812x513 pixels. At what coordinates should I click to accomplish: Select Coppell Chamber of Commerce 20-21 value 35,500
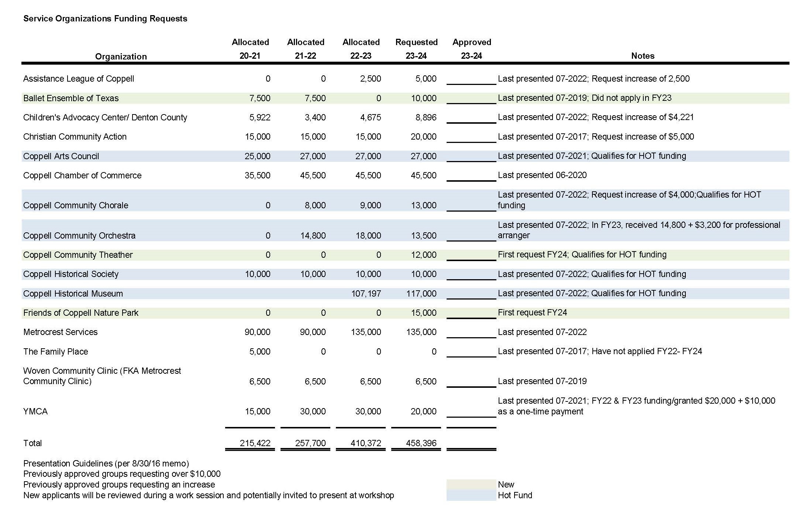258,175
